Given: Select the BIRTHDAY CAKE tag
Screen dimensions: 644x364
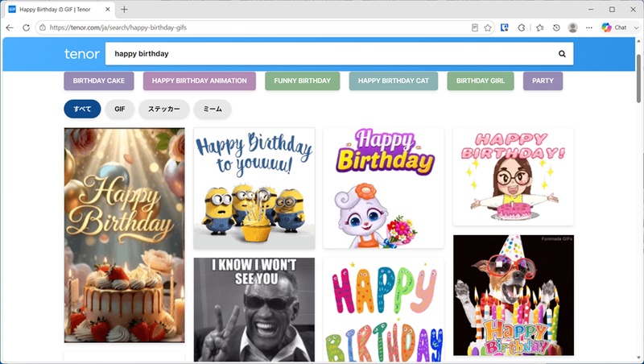Looking at the screenshot, I should [x=99, y=81].
